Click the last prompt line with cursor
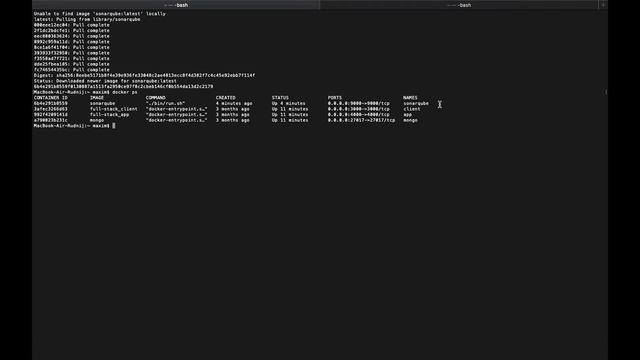Viewport: 640px width, 360px height. pyautogui.click(x=74, y=126)
